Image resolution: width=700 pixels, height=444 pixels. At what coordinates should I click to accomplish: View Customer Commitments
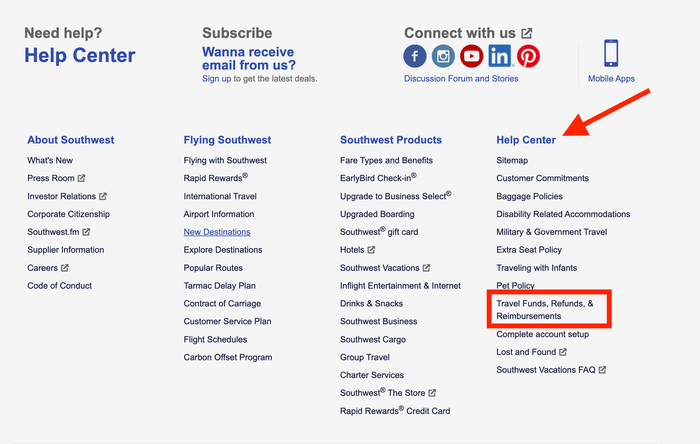click(542, 178)
